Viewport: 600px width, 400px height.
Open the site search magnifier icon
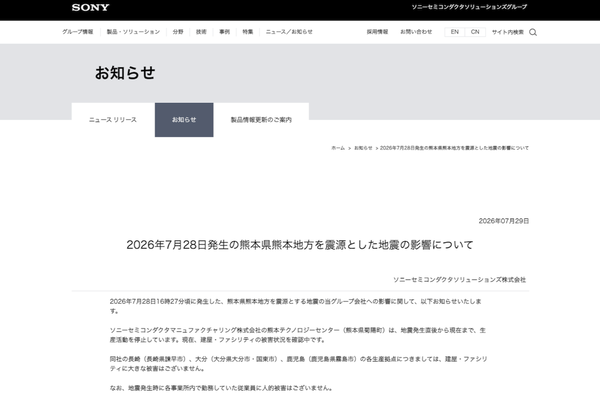pos(533,32)
